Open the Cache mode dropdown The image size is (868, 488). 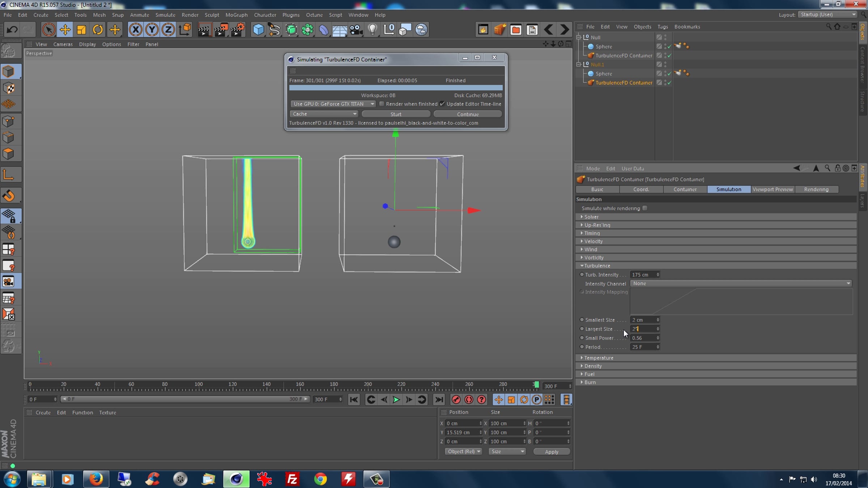324,114
